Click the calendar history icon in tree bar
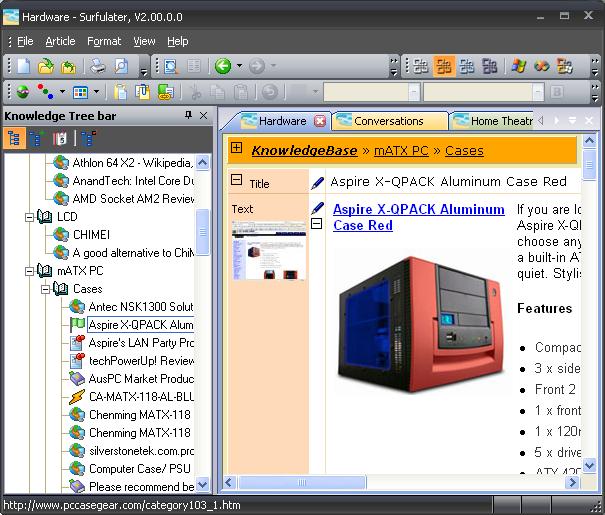 tap(60, 138)
